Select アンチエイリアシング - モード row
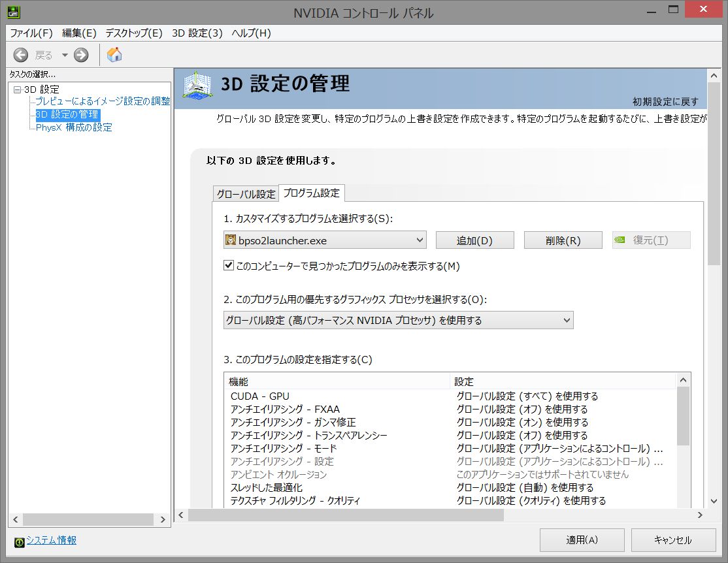This screenshot has height=563, width=728. tap(450, 448)
